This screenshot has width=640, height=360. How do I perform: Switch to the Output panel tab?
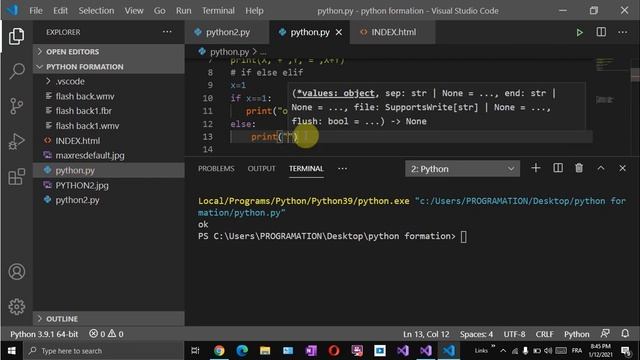[261, 169]
